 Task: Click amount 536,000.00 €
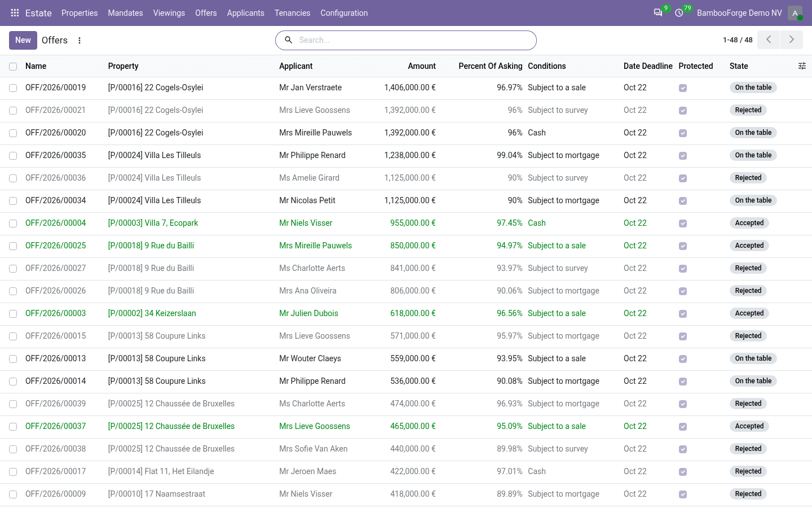[413, 381]
